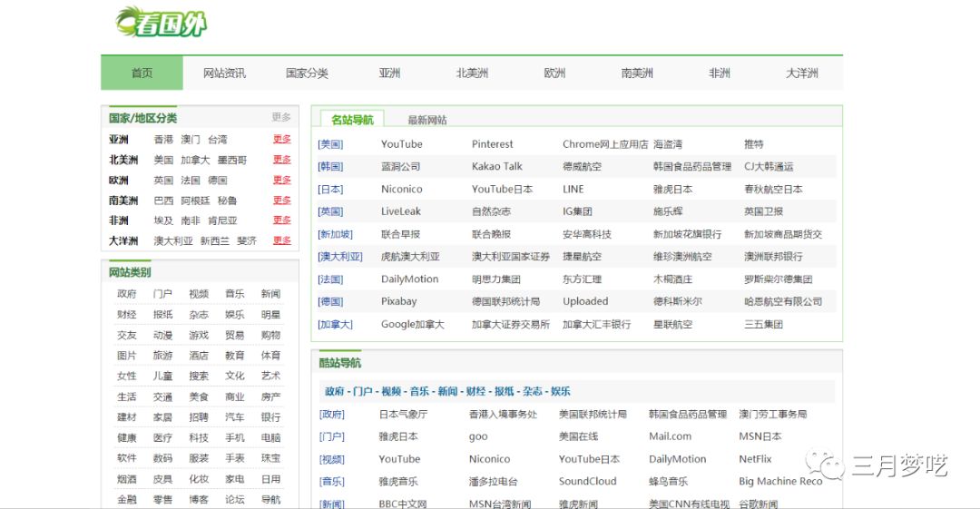Switch to the 名站导航 tab
The image size is (980, 509).
click(351, 120)
